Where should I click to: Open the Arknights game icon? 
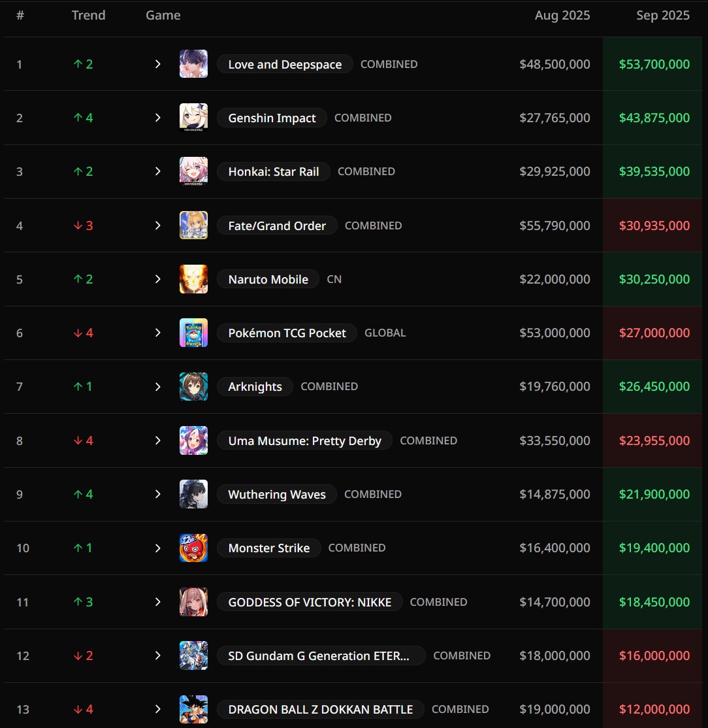click(x=193, y=386)
